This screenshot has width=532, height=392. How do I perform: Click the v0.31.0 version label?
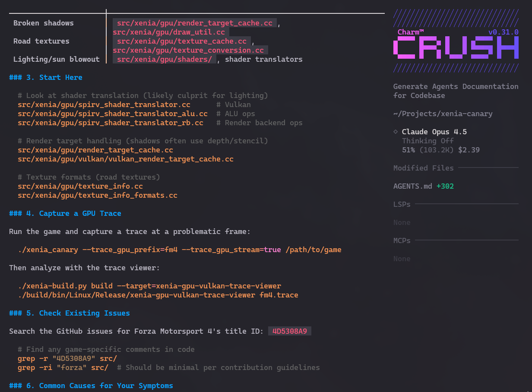coord(503,32)
